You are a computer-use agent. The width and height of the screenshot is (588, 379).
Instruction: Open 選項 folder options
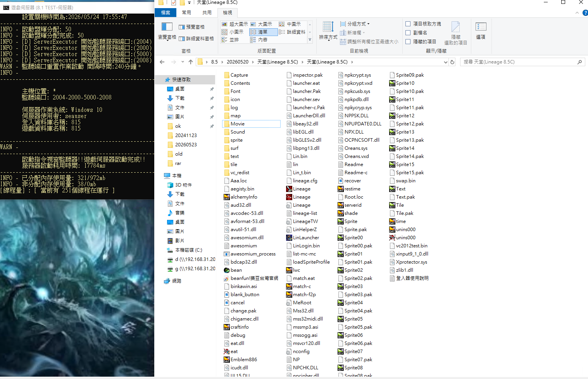(x=481, y=31)
